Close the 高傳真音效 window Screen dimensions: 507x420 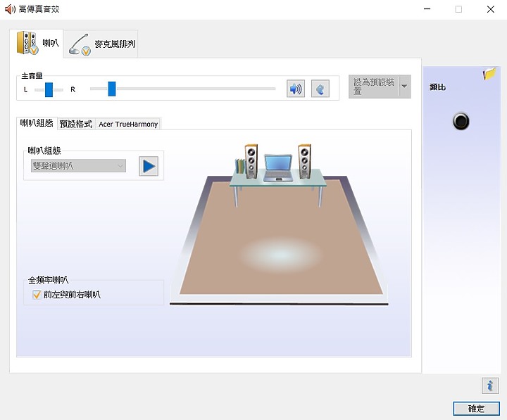[x=491, y=9]
